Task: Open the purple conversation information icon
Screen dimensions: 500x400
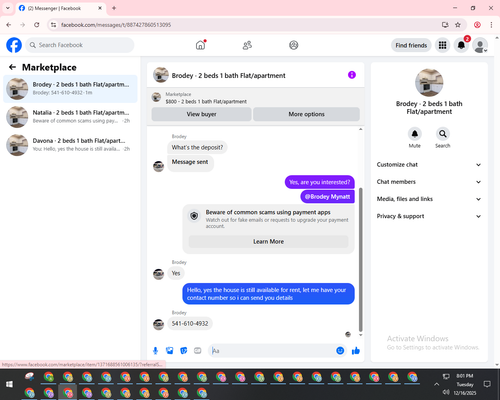Action: [352, 75]
